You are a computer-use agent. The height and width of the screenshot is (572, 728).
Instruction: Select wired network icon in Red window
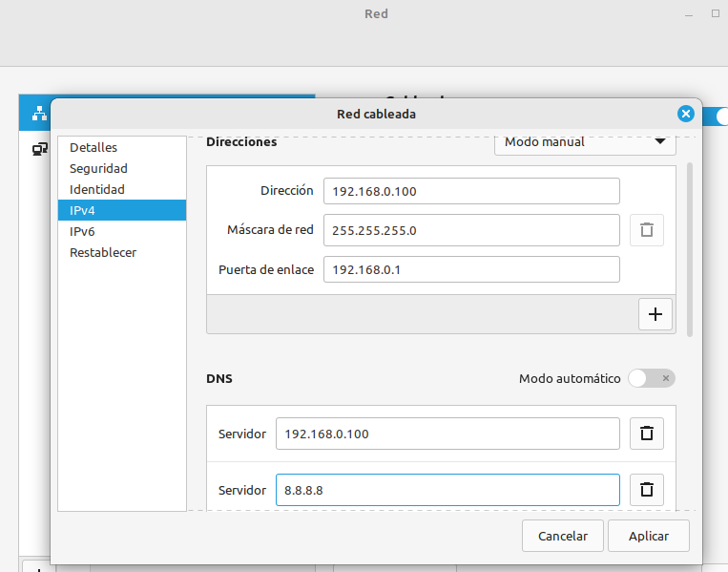tap(39, 114)
